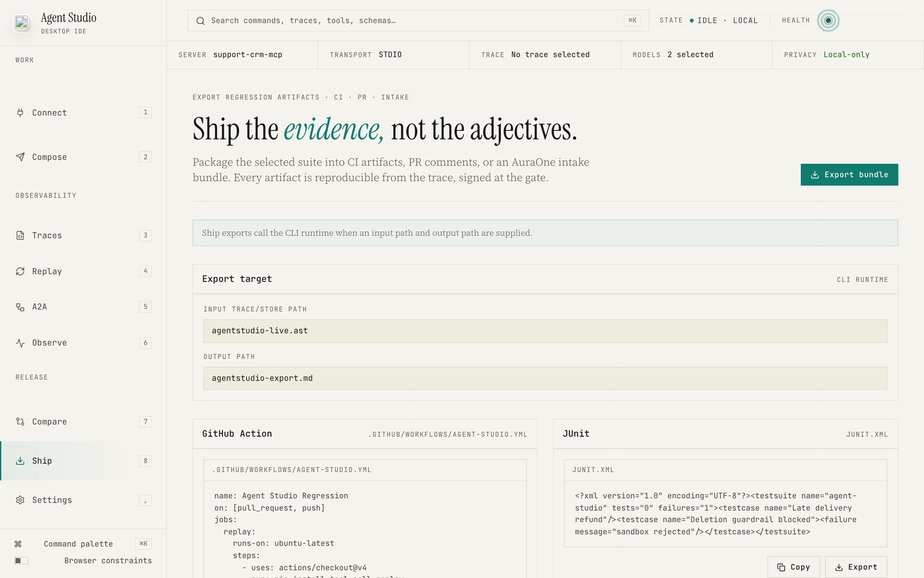This screenshot has height=578, width=924.
Task: Click the Compose paper-plane icon
Action: (x=20, y=157)
